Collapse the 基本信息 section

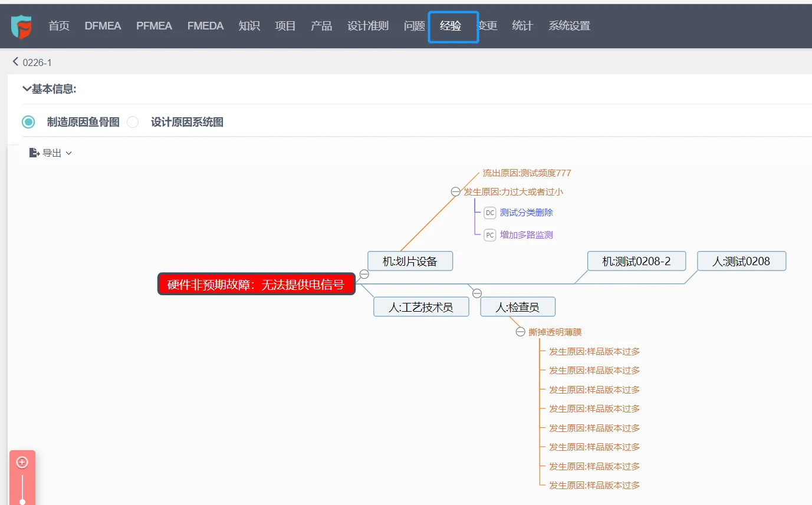27,89
